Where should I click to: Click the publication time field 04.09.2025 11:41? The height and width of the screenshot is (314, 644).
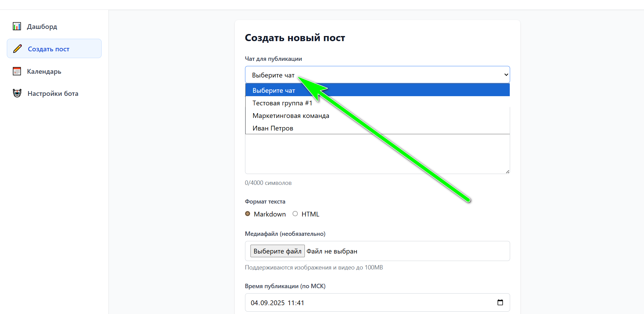[x=377, y=302]
